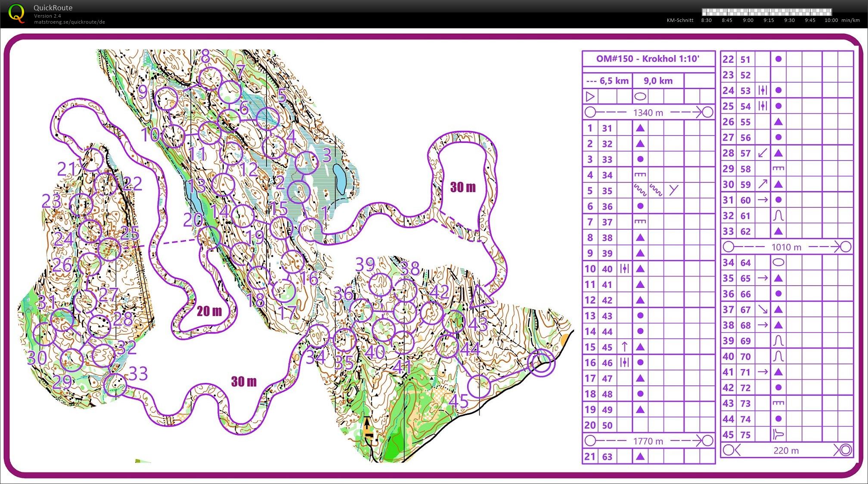Click the --- 6,5 km distance cell
868x484 pixels.
pyautogui.click(x=608, y=80)
